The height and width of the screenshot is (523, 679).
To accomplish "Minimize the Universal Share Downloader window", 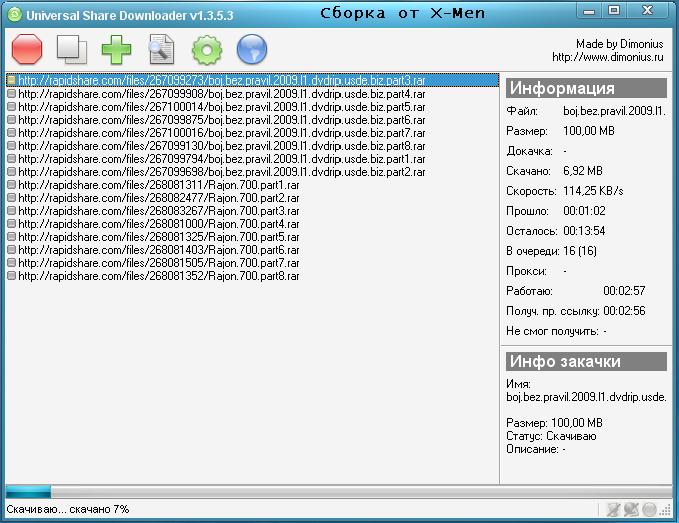I will click(589, 11).
